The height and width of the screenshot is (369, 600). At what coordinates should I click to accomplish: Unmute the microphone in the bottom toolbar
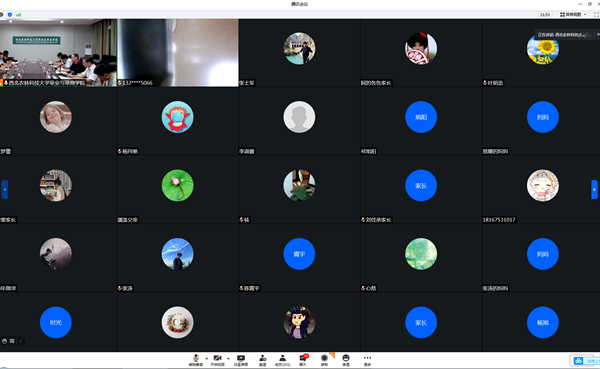pos(196,360)
